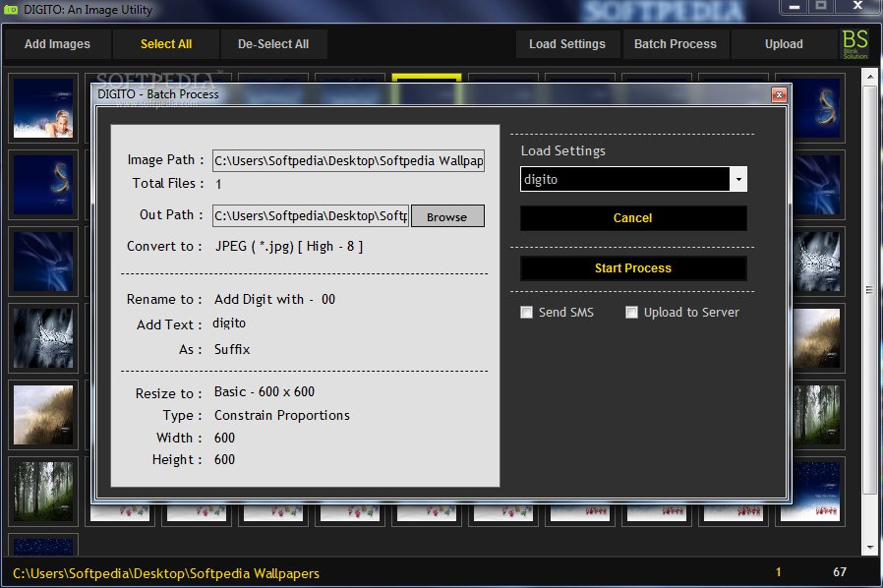The image size is (883, 588).
Task: Enable the Send SMS checkbox
Action: [x=526, y=313]
